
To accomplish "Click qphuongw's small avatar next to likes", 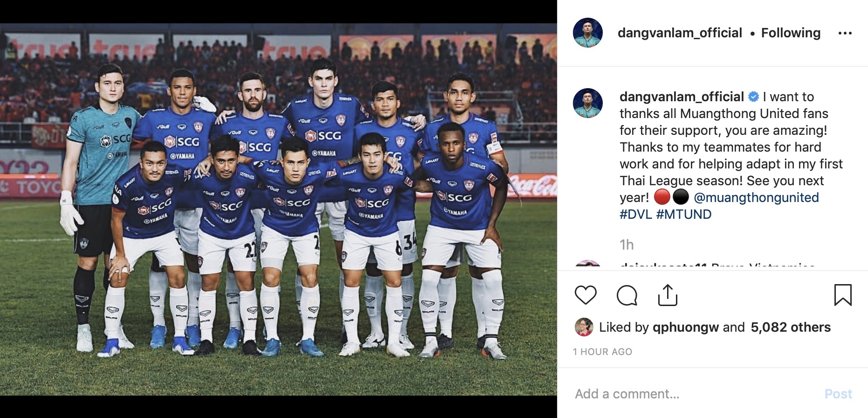I will click(584, 327).
